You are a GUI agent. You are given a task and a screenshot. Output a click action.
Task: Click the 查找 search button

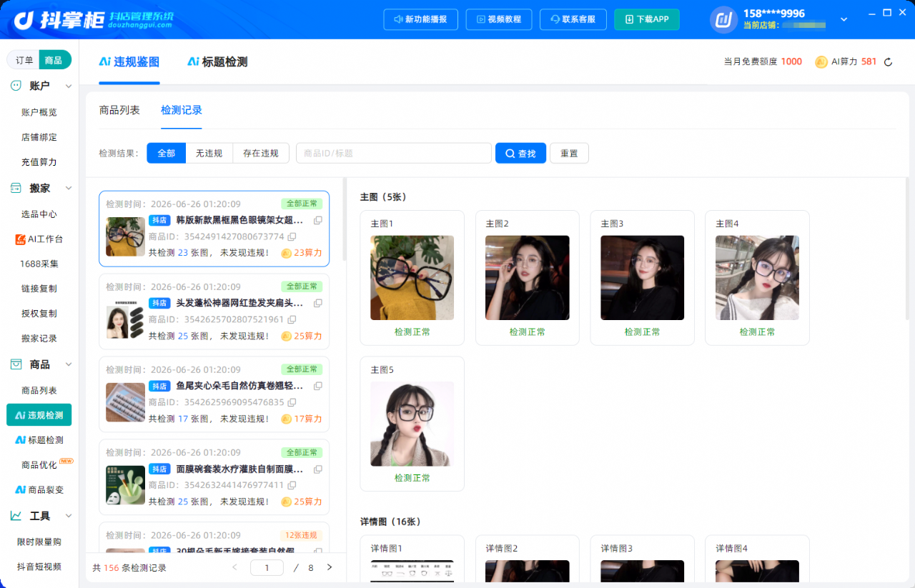click(x=520, y=153)
